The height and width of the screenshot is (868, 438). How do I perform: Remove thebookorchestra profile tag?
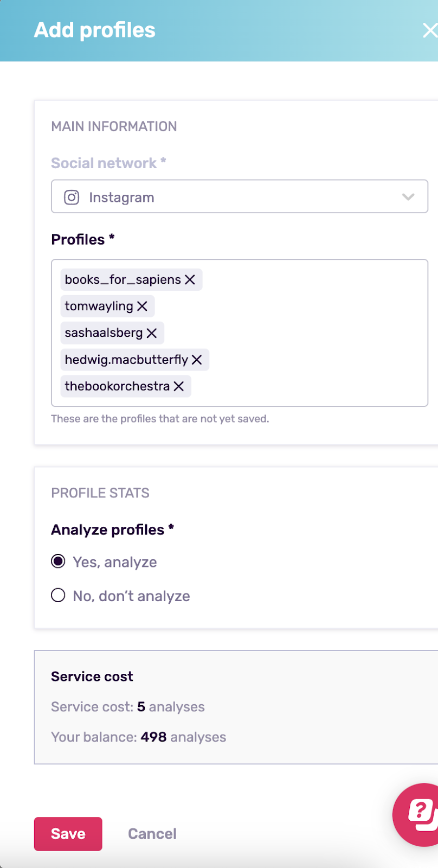pos(179,386)
